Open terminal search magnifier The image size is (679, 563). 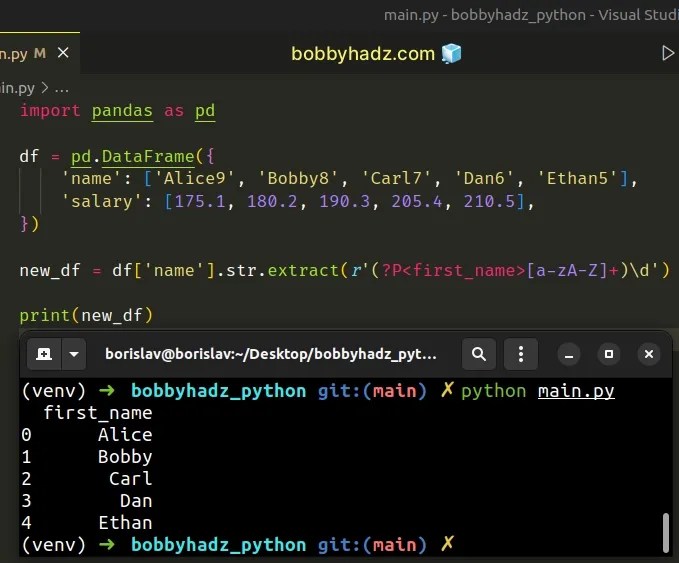[479, 354]
